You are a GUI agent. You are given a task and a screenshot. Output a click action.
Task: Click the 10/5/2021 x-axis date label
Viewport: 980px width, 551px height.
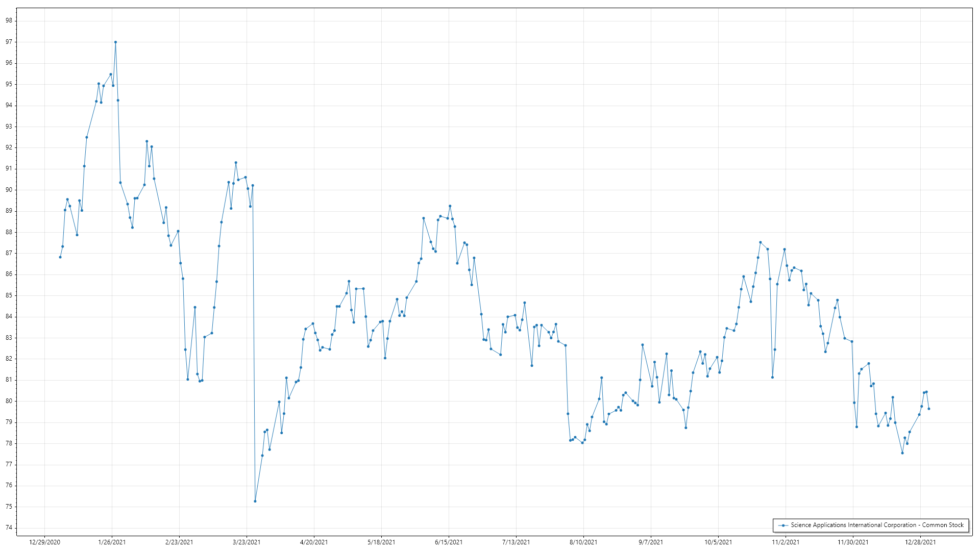[x=718, y=542]
